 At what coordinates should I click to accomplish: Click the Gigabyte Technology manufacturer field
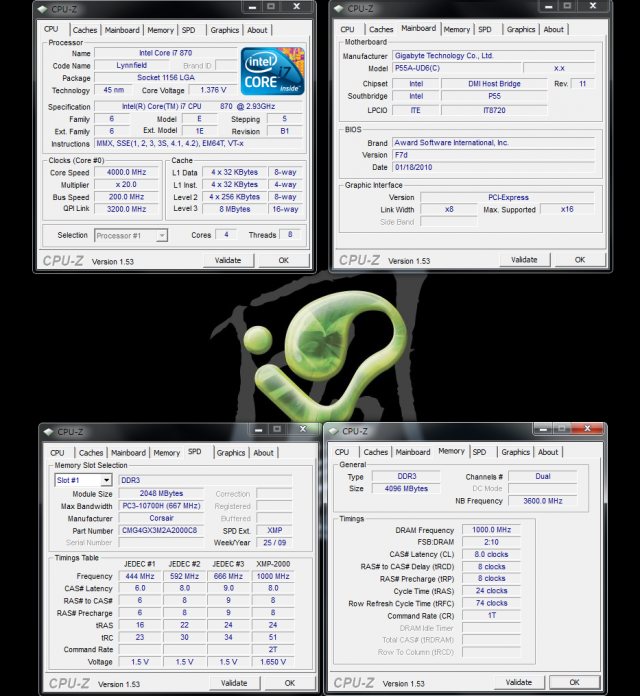(x=493, y=56)
